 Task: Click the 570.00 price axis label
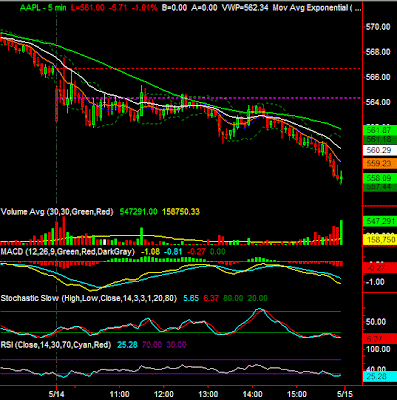(x=378, y=27)
